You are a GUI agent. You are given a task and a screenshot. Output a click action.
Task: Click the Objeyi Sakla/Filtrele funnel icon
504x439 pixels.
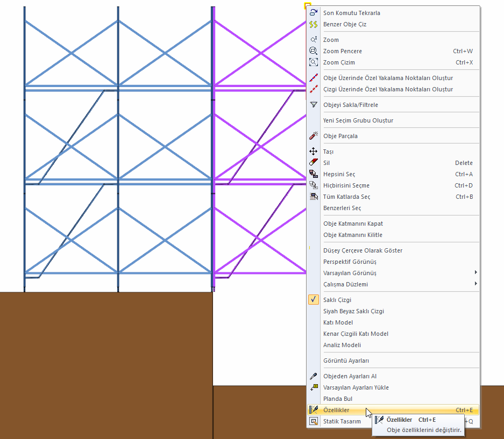pyautogui.click(x=314, y=105)
